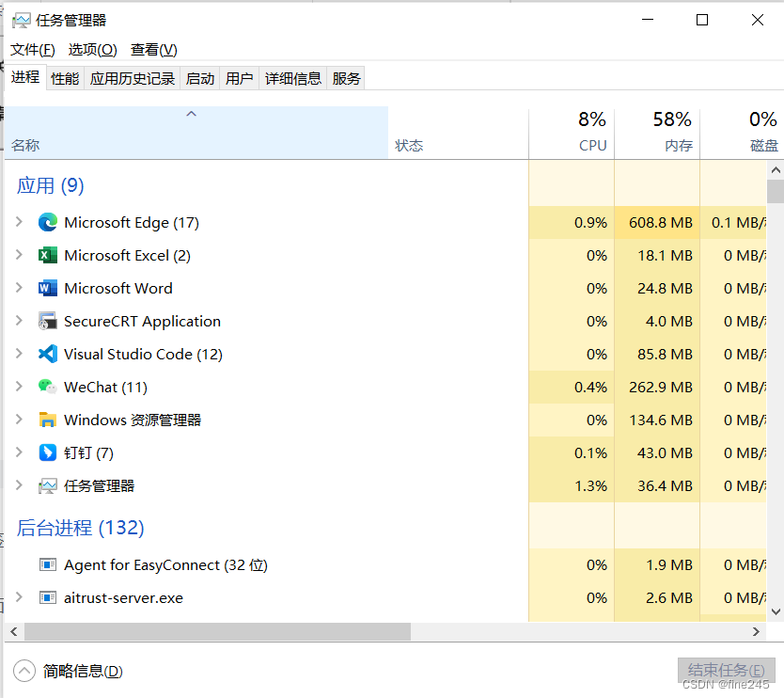784x698 pixels.
Task: Click the horizontal scrollbar right arrow
Action: point(756,632)
